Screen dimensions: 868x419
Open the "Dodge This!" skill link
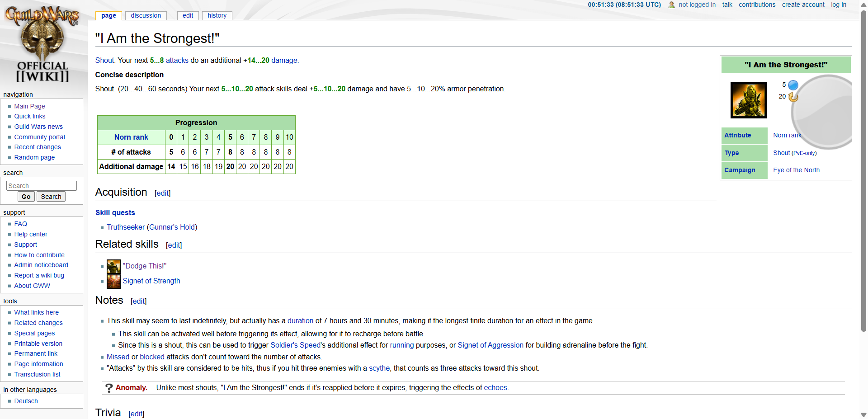pos(145,266)
